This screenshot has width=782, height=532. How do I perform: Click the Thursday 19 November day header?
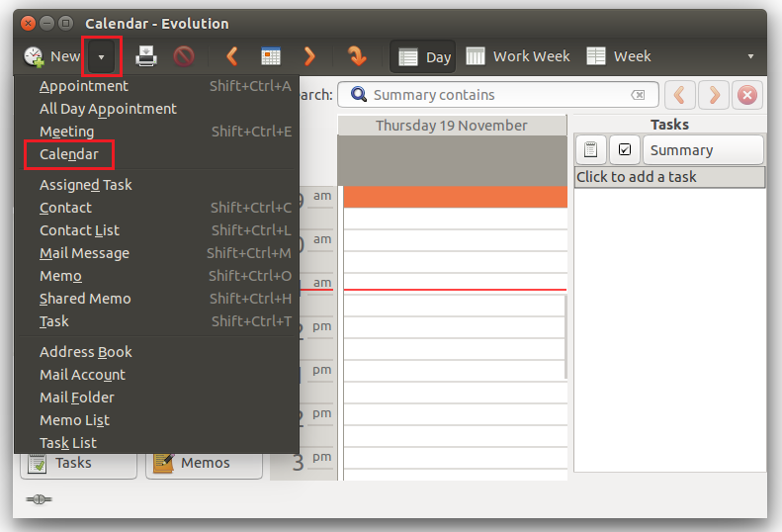click(452, 126)
